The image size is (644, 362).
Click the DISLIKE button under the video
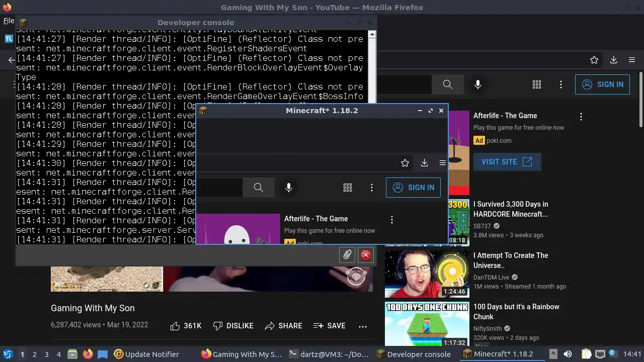pyautogui.click(x=233, y=326)
